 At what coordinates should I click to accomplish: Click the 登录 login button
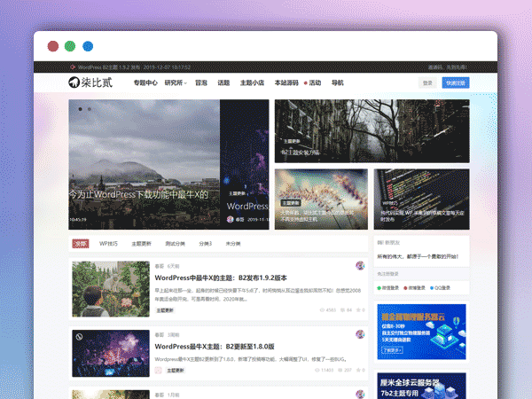pyautogui.click(x=428, y=83)
